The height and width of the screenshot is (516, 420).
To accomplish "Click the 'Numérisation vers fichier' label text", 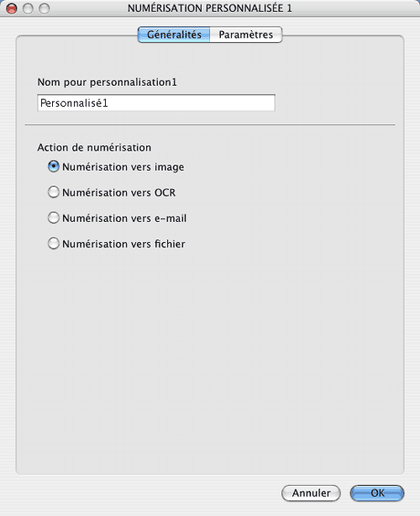I will (x=123, y=244).
